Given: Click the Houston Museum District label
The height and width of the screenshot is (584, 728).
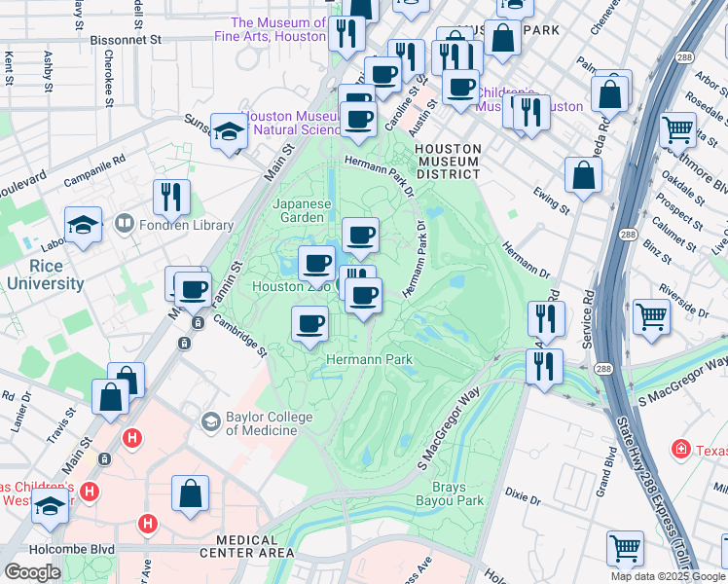Looking at the screenshot, I should [448, 162].
